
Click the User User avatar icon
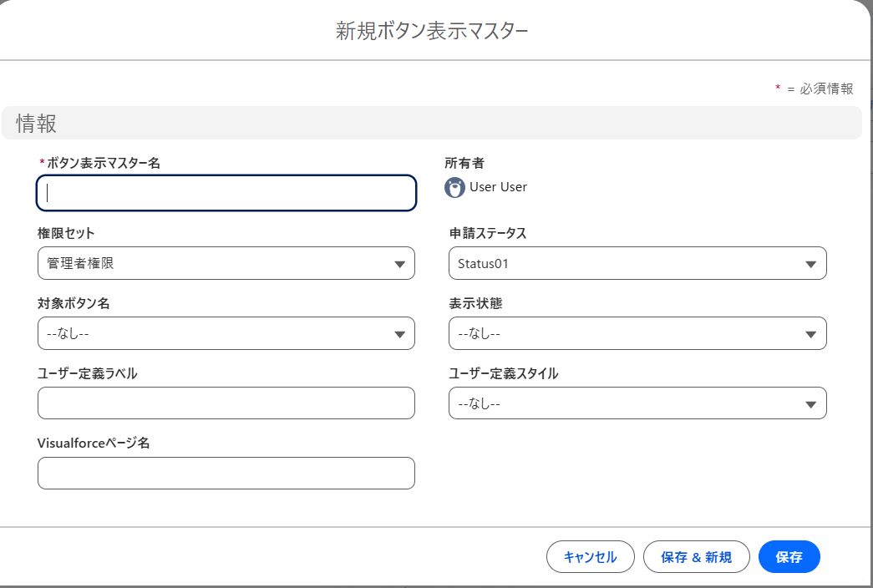pyautogui.click(x=454, y=188)
